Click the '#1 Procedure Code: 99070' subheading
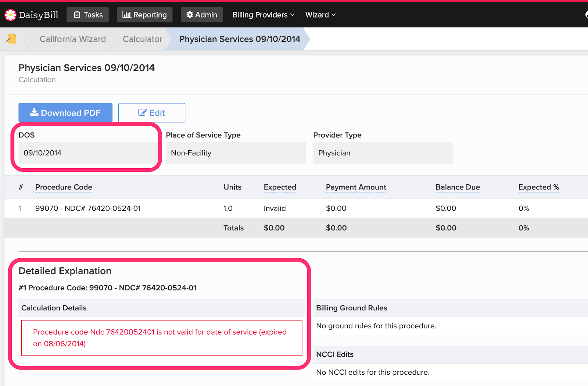The height and width of the screenshot is (386, 588). 108,288
